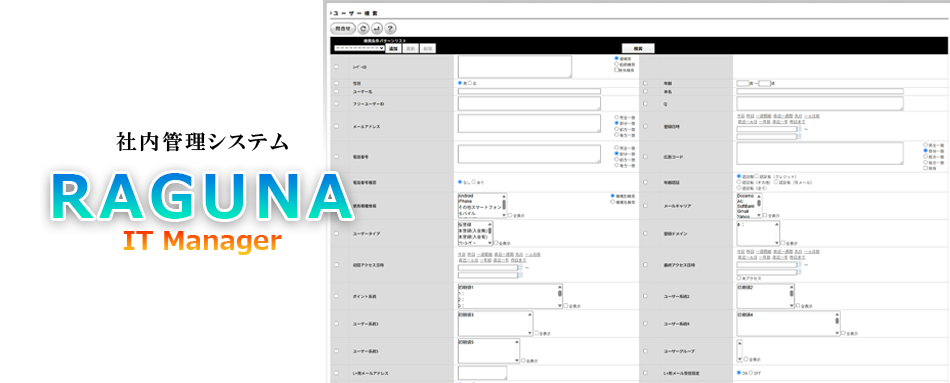
Task: Click the 今日 link in 初回アクセス日時 row
Action: (462, 254)
